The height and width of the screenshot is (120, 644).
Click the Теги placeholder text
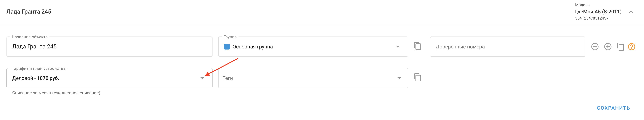227,78
